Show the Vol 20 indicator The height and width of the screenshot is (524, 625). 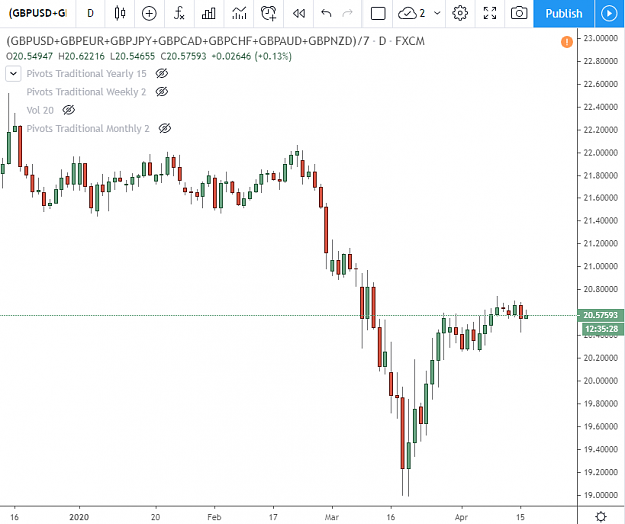point(69,110)
